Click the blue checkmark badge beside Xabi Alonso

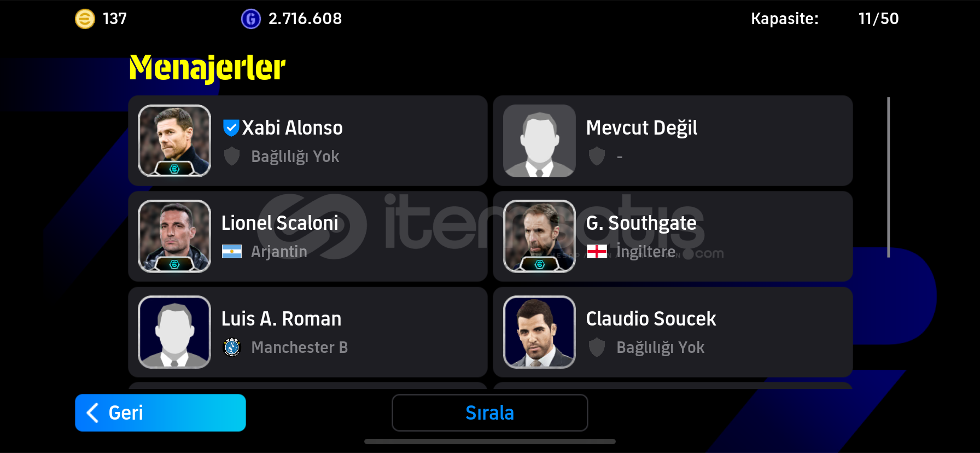point(231,128)
